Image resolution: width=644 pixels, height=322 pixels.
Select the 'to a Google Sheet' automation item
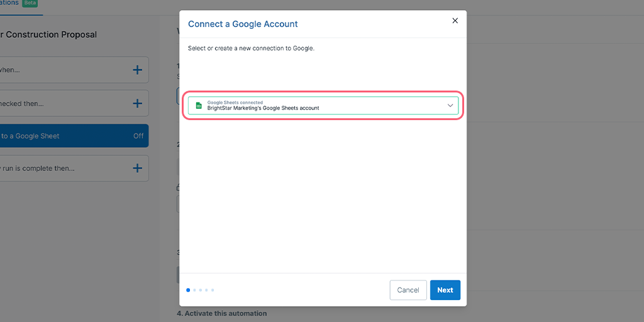74,136
